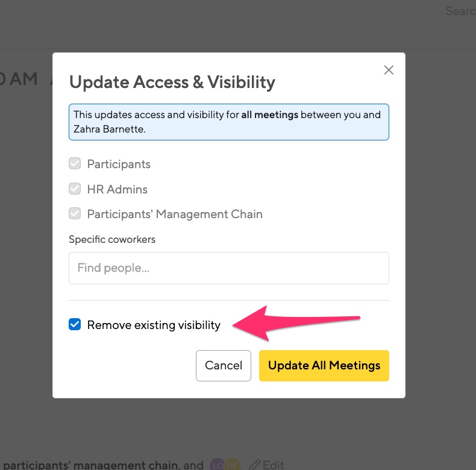Close the Update Access & Visibility dialog

point(389,70)
